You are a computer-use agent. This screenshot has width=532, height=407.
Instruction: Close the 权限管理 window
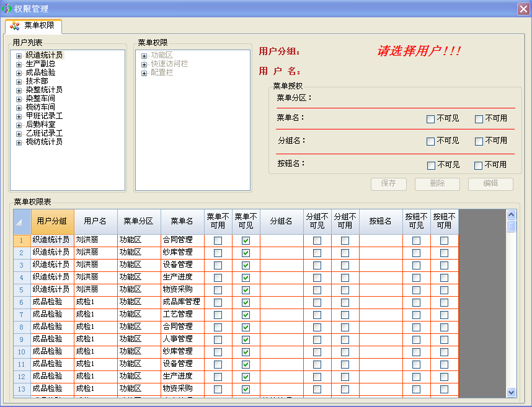523,9
